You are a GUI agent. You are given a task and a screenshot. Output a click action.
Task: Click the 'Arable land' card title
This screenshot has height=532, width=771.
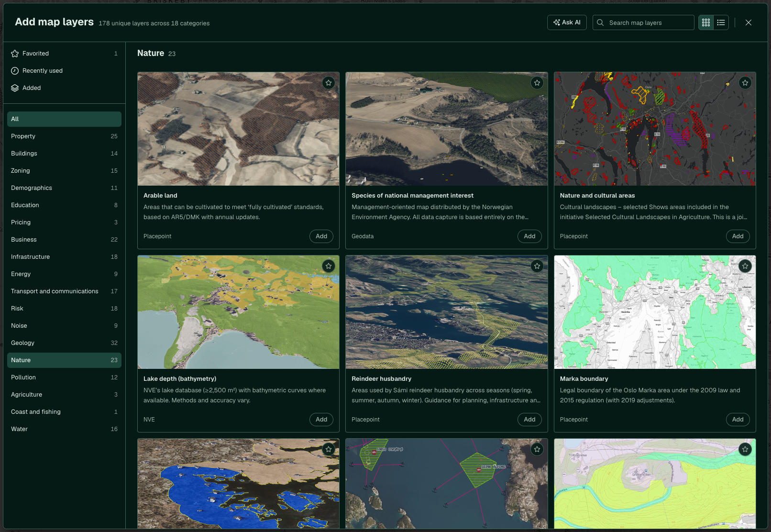point(160,196)
